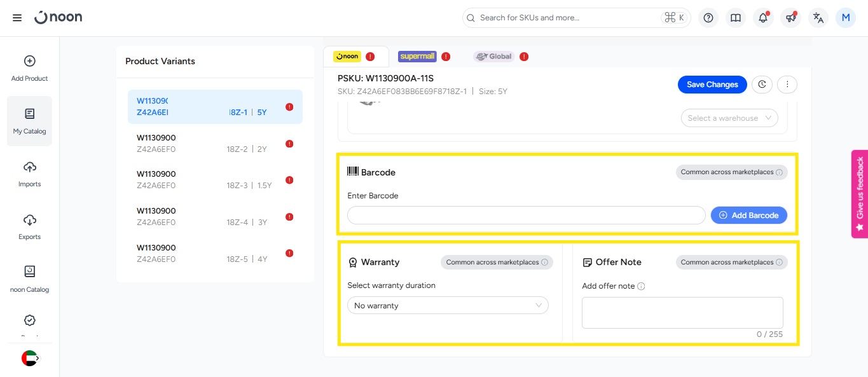Open notifications bell
This screenshot has height=377, width=868.
(x=763, y=18)
